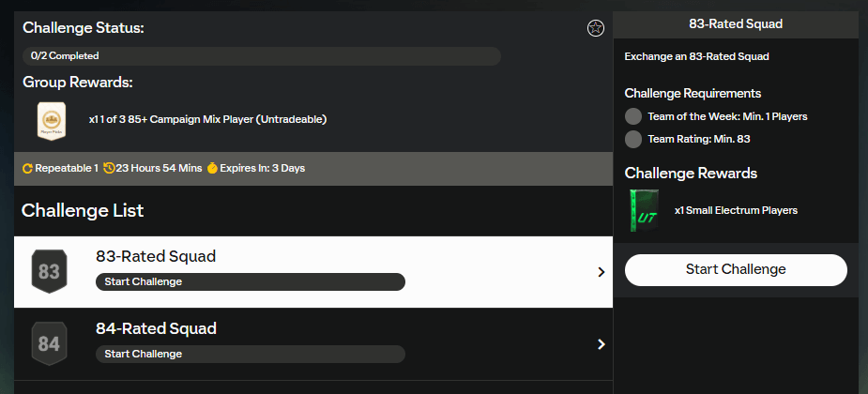Click the 84 rating badge icon
This screenshot has width=868, height=394.
point(49,344)
